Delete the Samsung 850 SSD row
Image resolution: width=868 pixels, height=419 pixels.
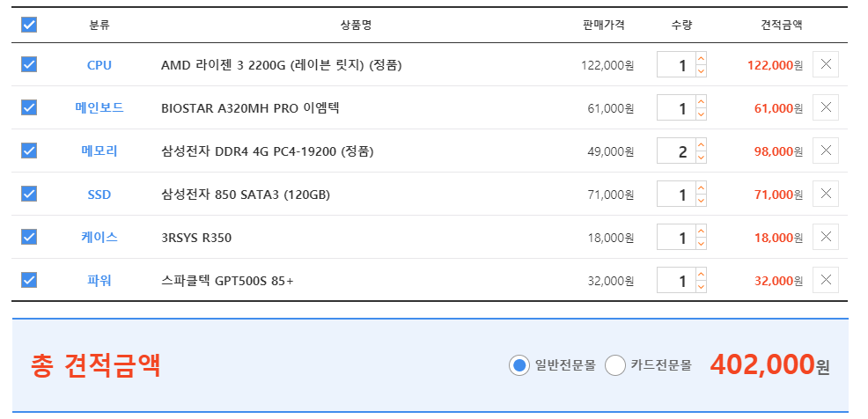826,194
